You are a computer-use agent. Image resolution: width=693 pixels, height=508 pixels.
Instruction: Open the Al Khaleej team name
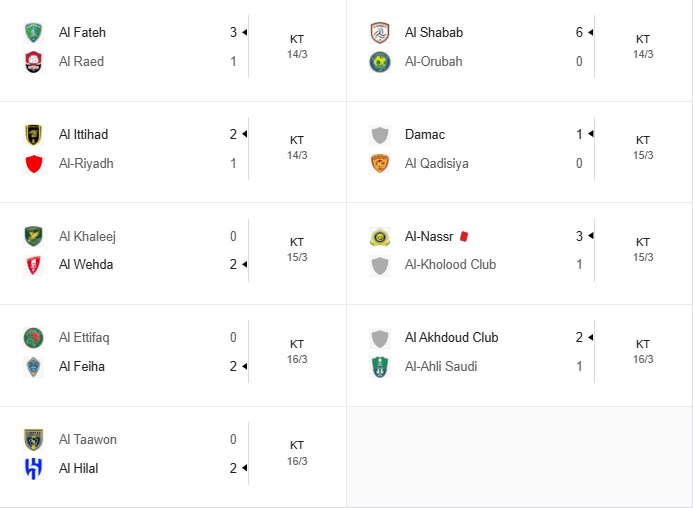pyautogui.click(x=87, y=237)
